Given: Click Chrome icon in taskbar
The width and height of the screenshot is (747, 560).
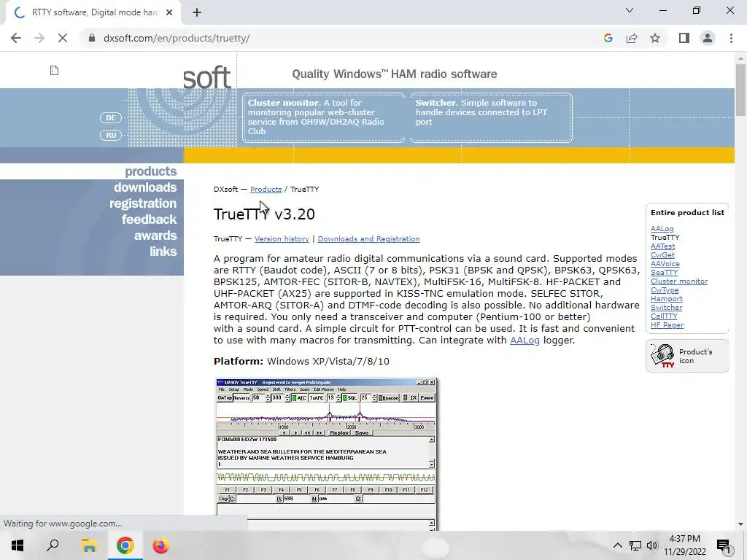Looking at the screenshot, I should click(x=125, y=545).
